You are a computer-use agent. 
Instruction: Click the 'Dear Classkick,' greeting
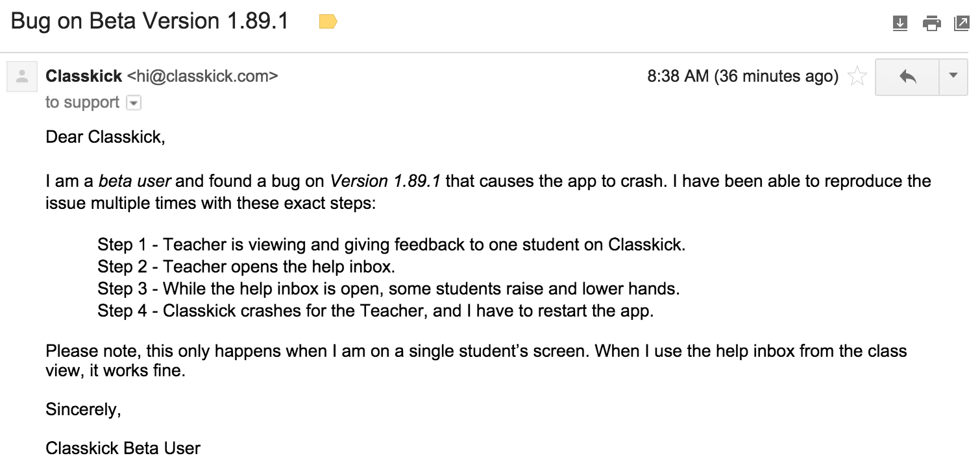(x=106, y=138)
